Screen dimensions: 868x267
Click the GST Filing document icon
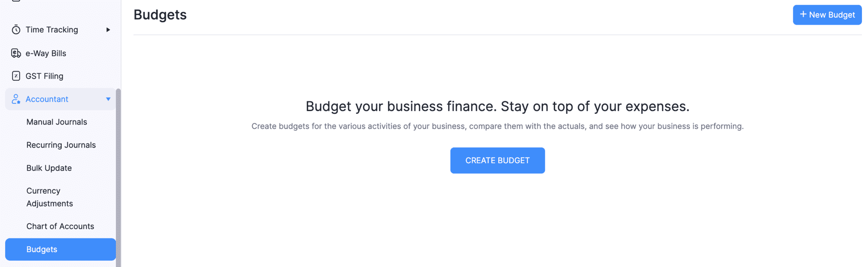(x=16, y=76)
